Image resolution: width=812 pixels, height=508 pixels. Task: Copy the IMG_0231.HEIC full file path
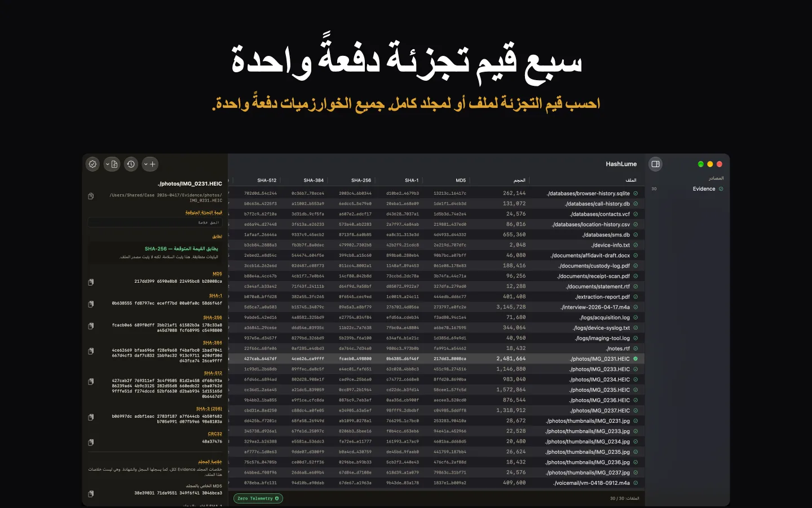click(x=91, y=196)
